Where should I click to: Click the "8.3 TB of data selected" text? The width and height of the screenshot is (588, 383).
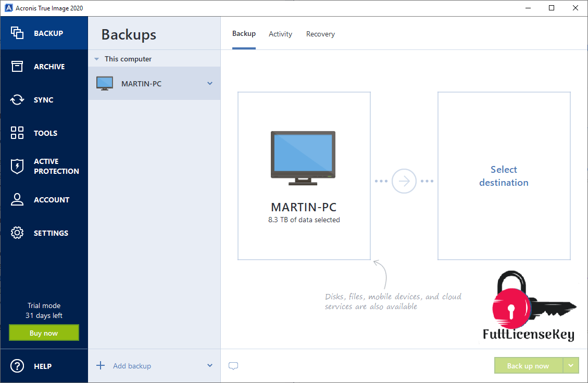pyautogui.click(x=304, y=220)
